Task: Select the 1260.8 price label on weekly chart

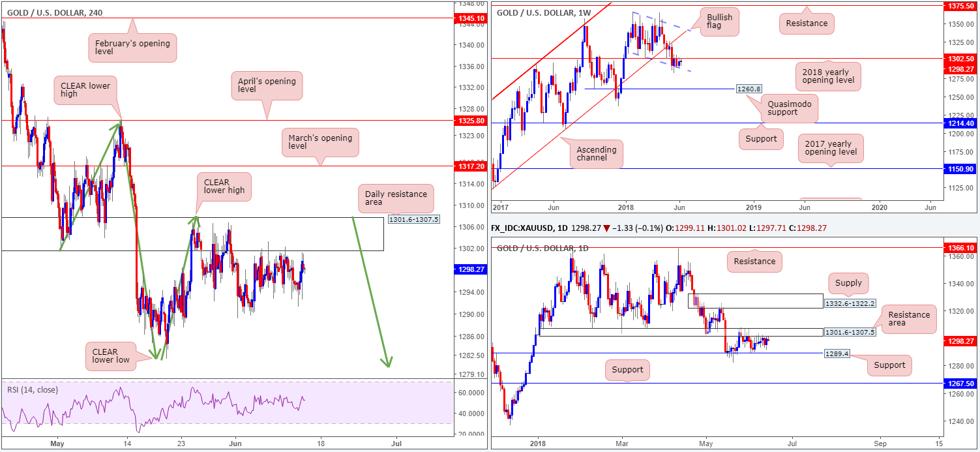Action: (x=749, y=88)
